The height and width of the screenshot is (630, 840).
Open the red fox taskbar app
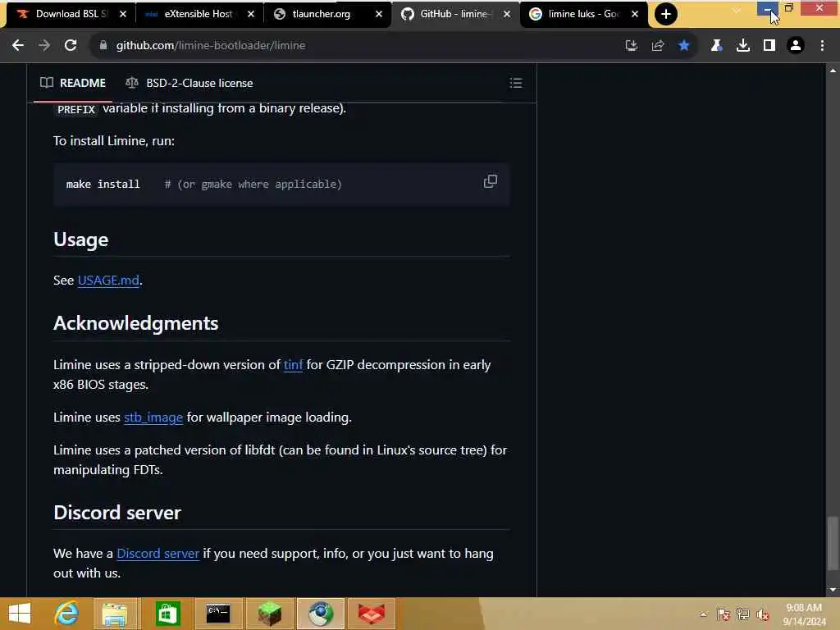[372, 614]
